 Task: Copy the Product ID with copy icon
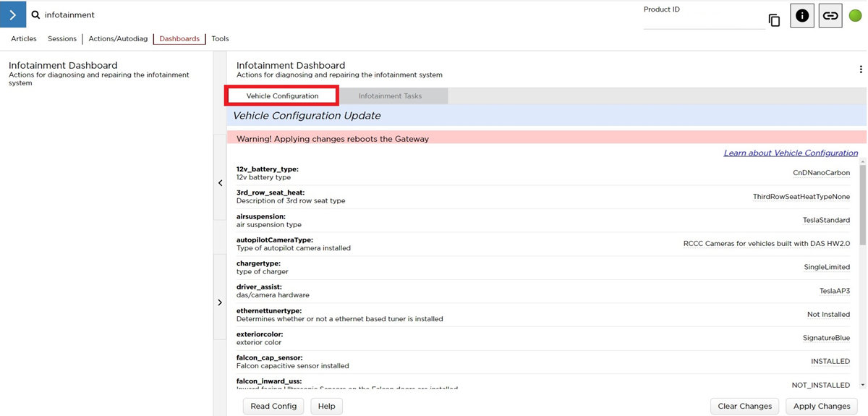coord(774,20)
